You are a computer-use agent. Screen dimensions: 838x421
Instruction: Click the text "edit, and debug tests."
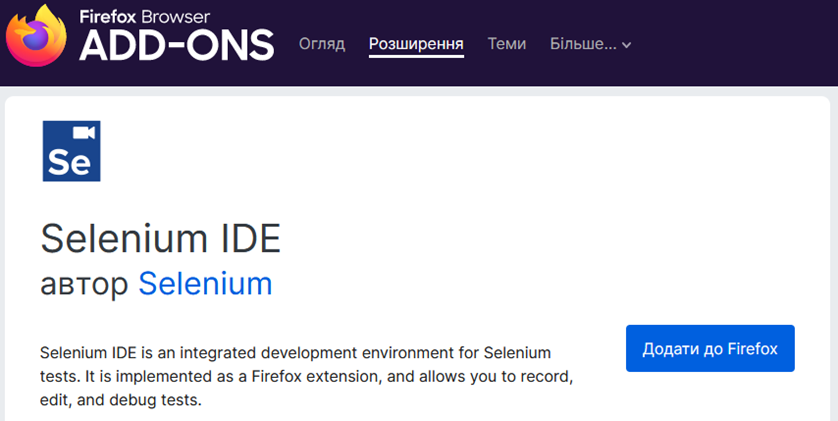coord(121,400)
